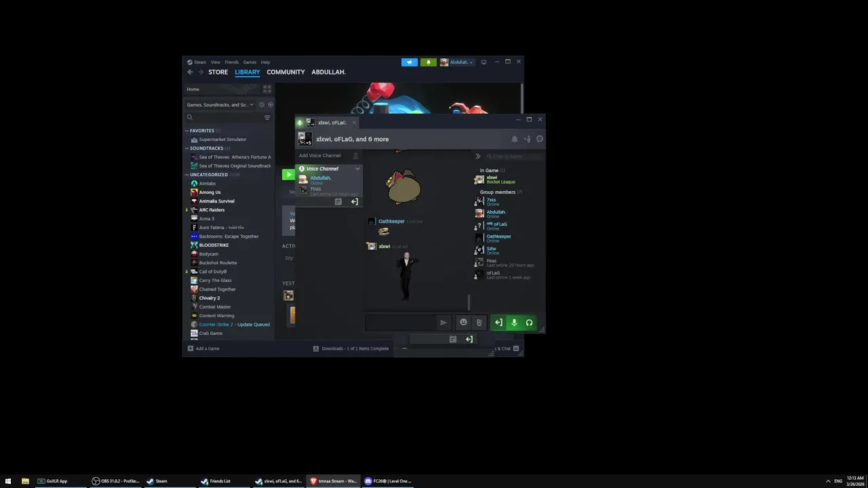Send chat message arrow button
The image size is (868, 488).
[x=443, y=323]
